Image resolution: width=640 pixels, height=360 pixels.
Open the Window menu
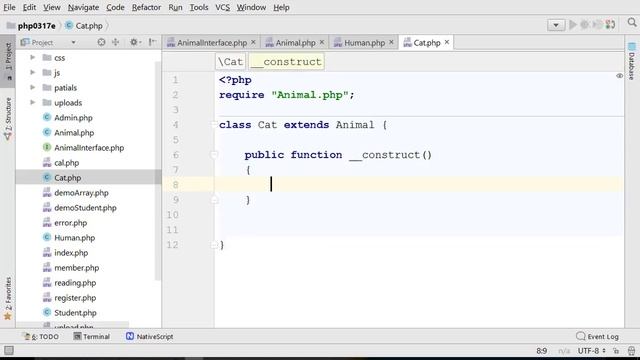click(251, 7)
